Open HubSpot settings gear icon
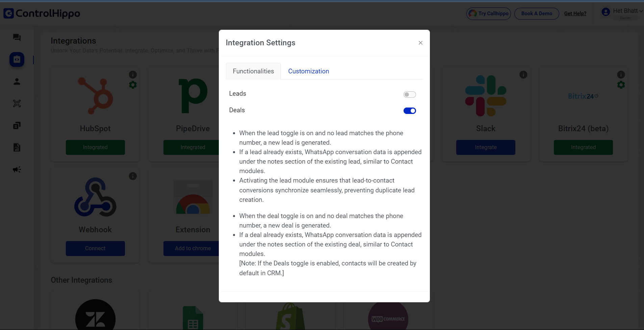 133,85
